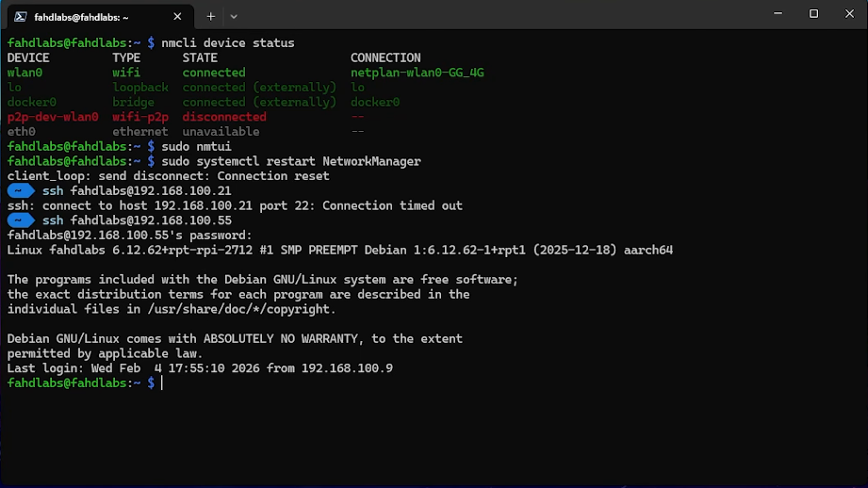The image size is (868, 488).
Task: Click the 'nmcli device status' command
Action: coord(228,43)
